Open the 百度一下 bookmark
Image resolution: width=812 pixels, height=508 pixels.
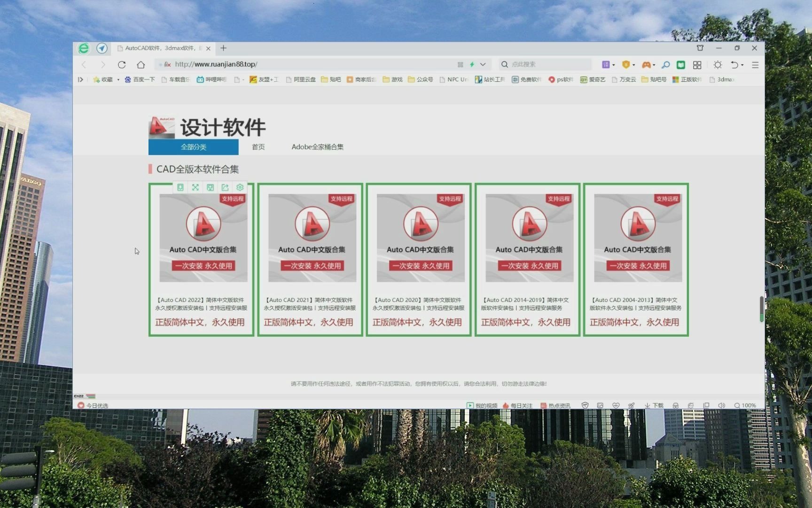pos(140,79)
